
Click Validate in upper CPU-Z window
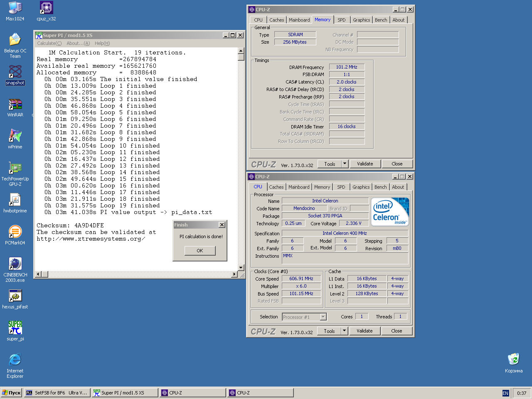click(x=365, y=164)
